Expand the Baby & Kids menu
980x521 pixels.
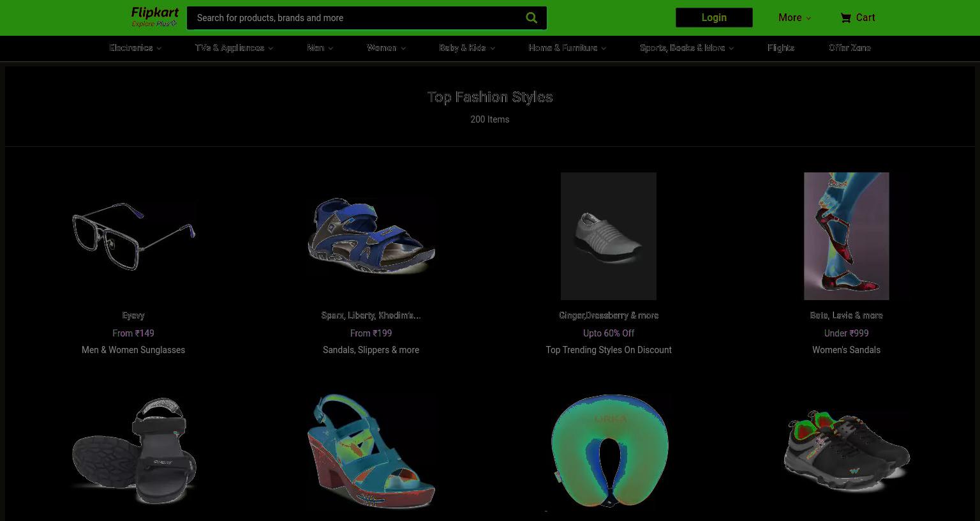click(x=467, y=48)
